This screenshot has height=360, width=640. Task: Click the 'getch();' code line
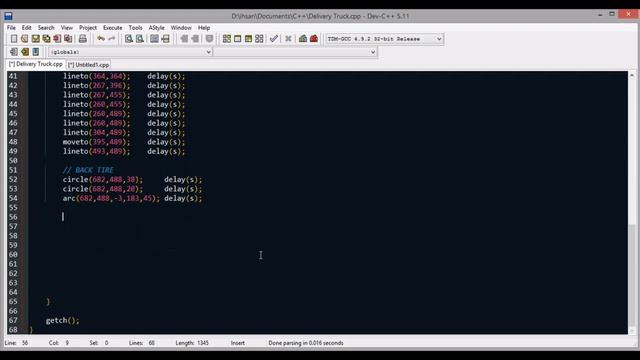tap(62, 320)
